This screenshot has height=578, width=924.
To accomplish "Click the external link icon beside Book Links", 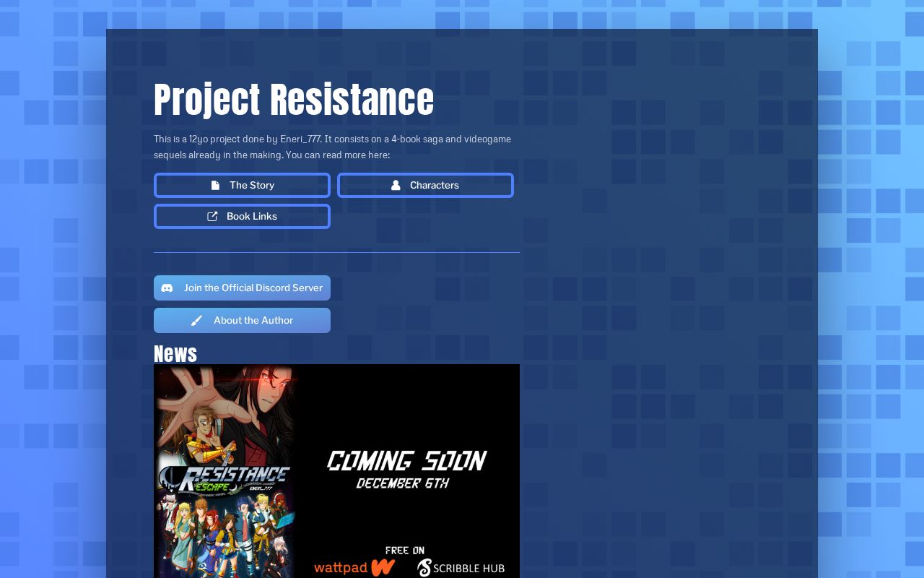I will point(212,217).
